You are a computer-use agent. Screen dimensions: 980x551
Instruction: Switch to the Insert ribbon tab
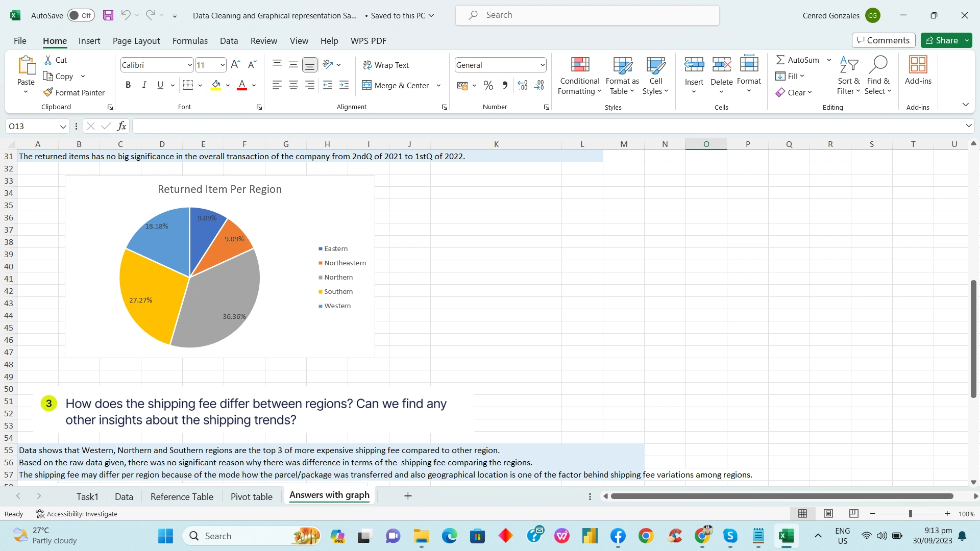89,41
